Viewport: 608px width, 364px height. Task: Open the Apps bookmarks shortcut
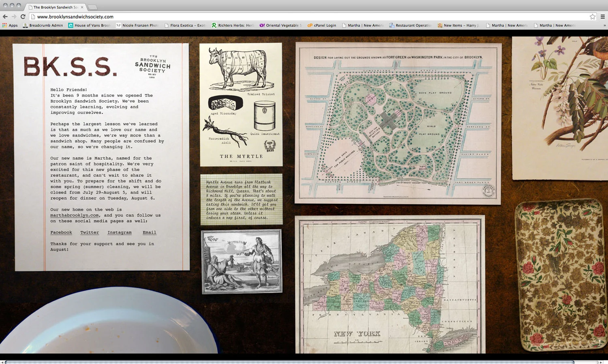[10, 25]
